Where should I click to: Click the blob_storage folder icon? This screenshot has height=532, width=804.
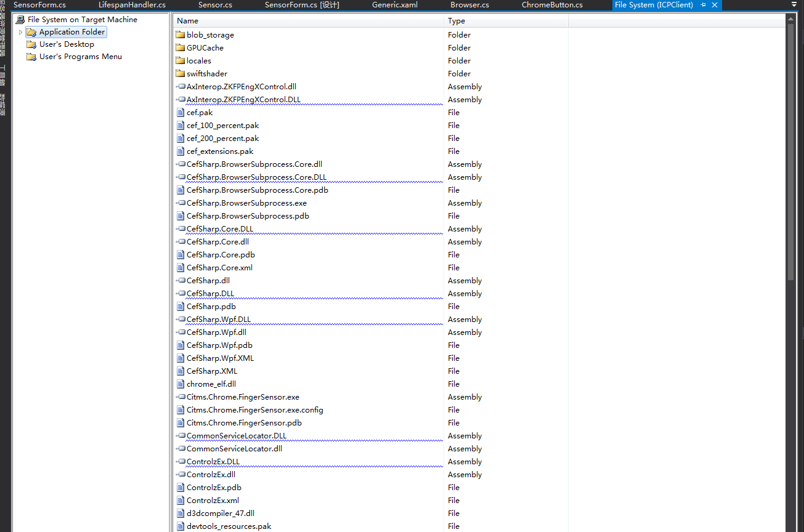[180, 34]
